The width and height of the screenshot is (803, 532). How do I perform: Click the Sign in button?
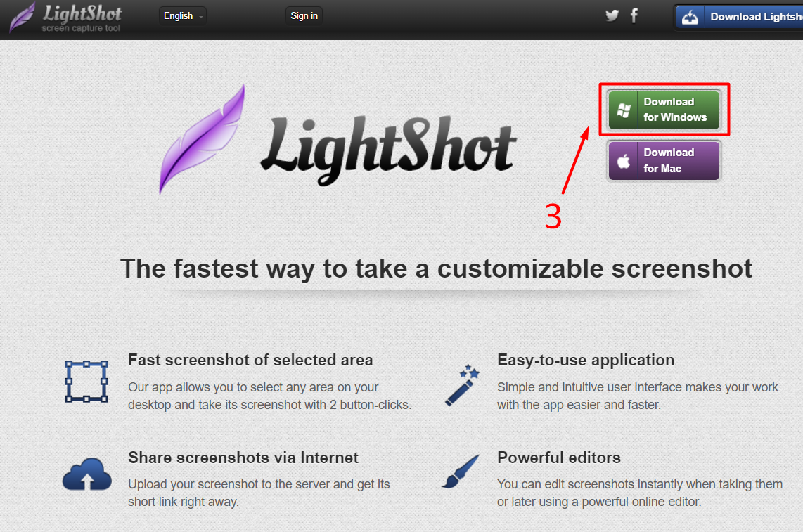coord(304,16)
